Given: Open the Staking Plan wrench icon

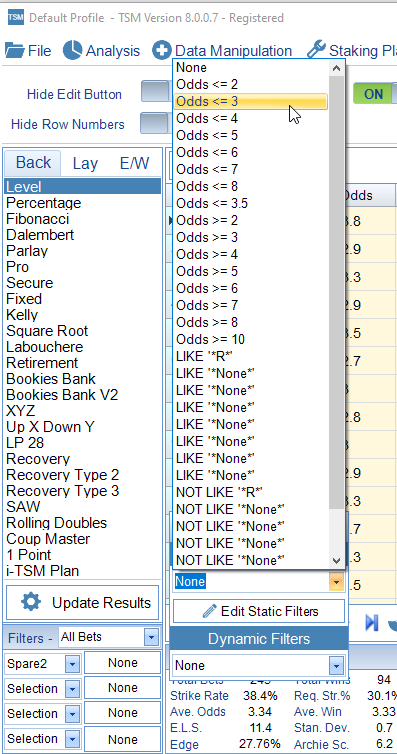Looking at the screenshot, I should pyautogui.click(x=316, y=50).
